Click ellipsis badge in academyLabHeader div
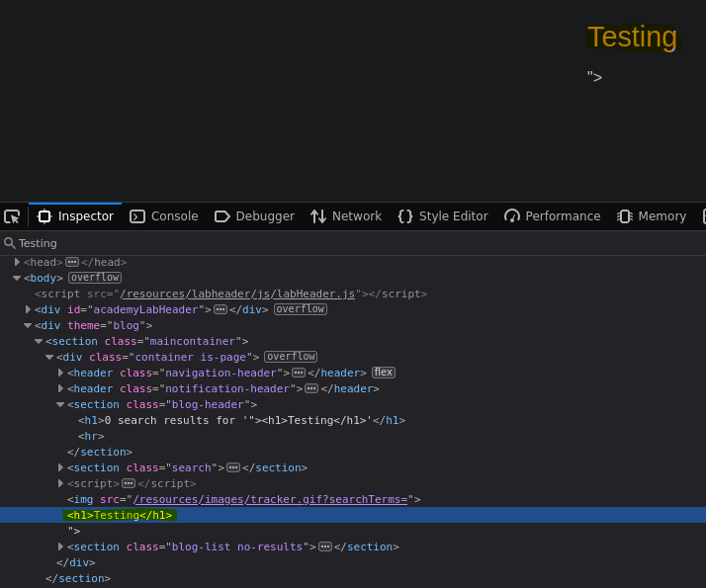The height and width of the screenshot is (588, 706). (x=221, y=309)
